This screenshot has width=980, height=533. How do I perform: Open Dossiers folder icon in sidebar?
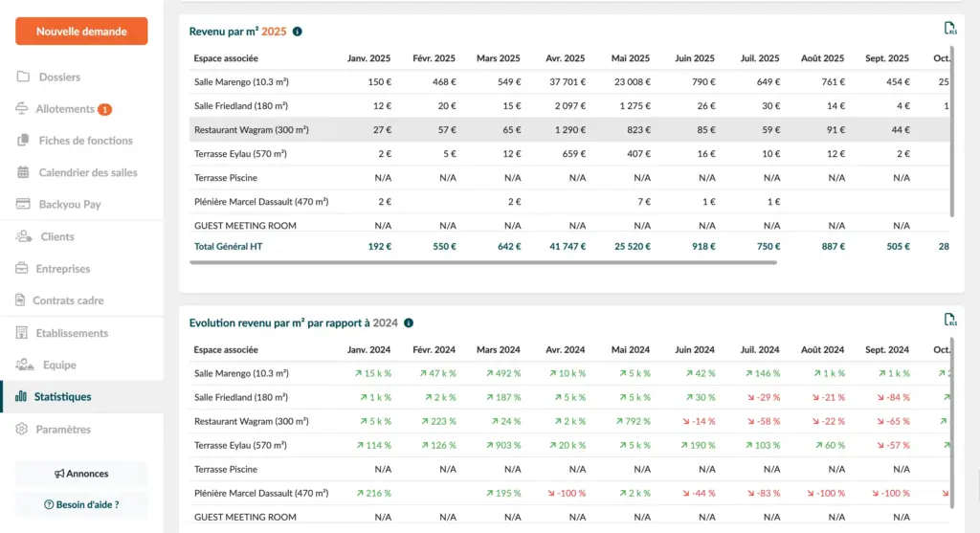pos(23,77)
